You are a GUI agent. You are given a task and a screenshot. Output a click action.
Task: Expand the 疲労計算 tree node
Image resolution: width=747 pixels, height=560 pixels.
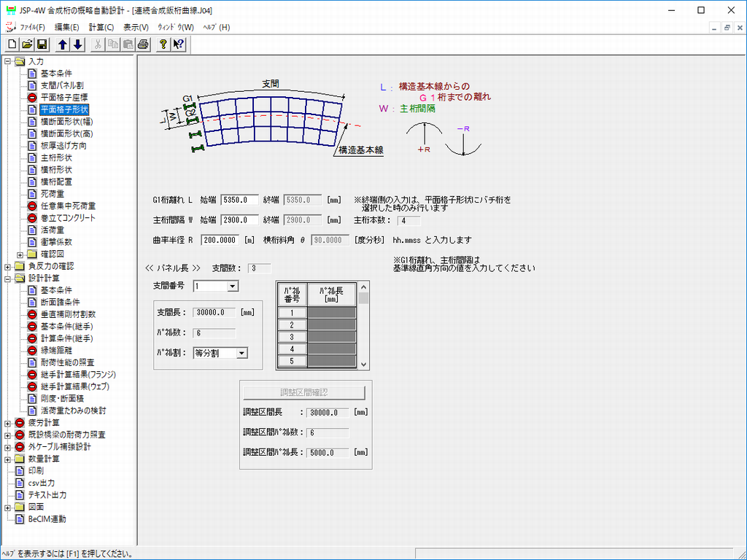coord(8,423)
